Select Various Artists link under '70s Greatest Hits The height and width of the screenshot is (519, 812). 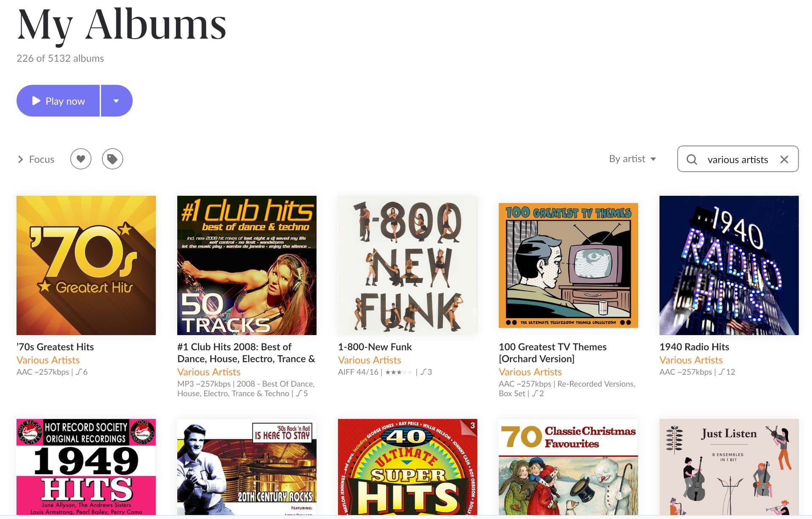pyautogui.click(x=48, y=360)
